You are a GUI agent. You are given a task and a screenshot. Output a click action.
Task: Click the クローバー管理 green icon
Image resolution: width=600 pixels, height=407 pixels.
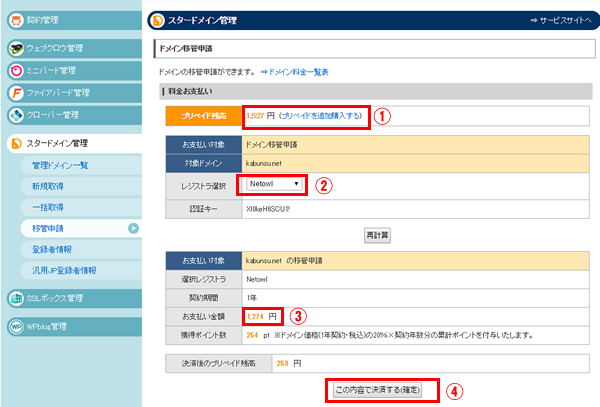click(x=15, y=115)
